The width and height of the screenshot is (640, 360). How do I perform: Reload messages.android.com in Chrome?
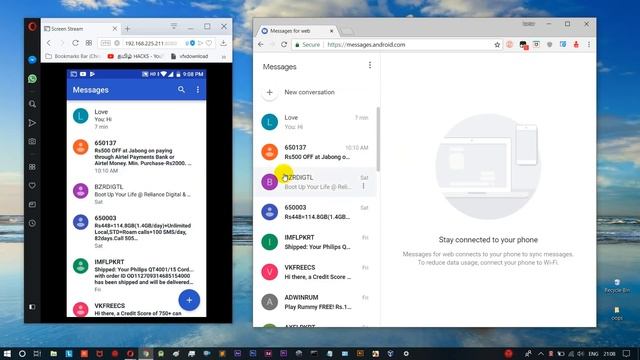click(x=284, y=44)
